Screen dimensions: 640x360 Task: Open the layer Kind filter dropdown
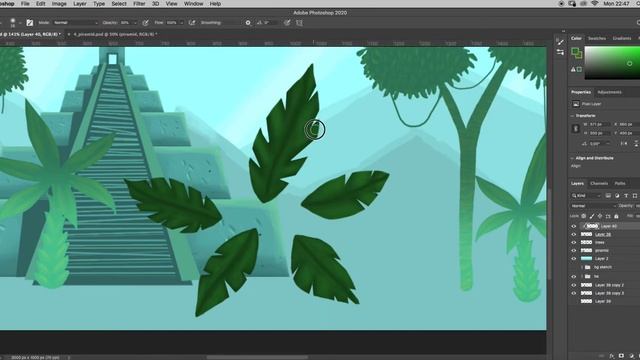587,196
